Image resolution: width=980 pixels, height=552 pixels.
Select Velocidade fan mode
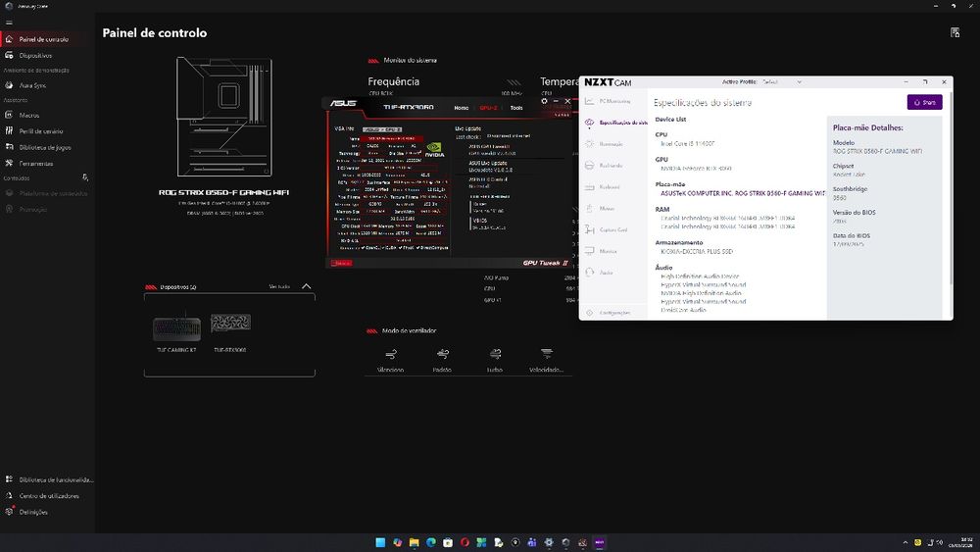[x=547, y=362]
